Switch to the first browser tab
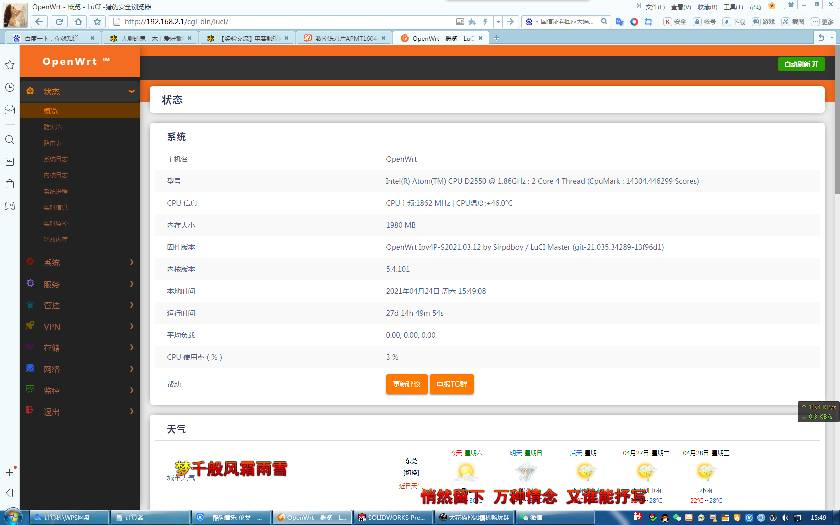This screenshot has height=525, width=840. point(52,38)
